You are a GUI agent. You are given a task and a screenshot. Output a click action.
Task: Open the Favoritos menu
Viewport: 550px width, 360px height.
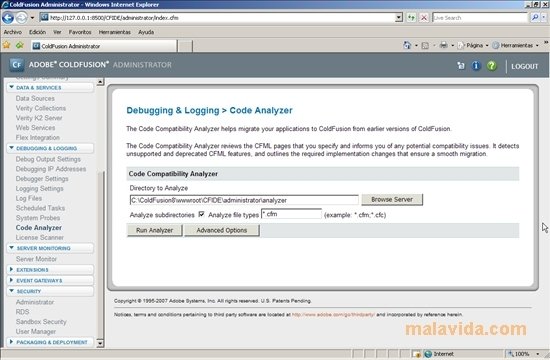point(80,32)
